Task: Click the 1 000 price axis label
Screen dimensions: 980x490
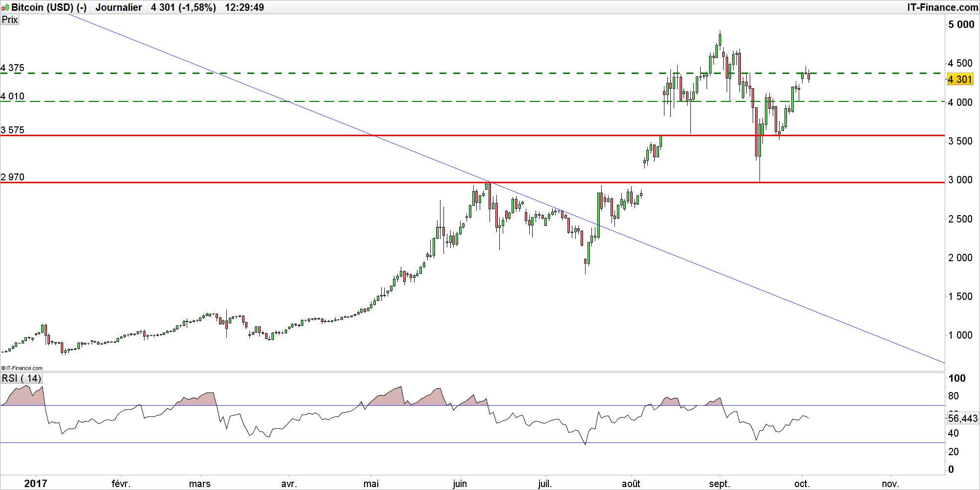Action: (960, 335)
